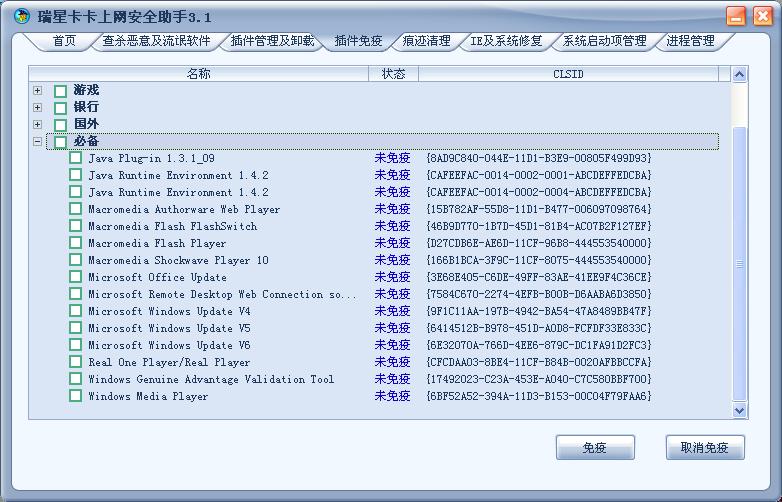
Task: Click the scroll down arrow
Action: pos(739,410)
